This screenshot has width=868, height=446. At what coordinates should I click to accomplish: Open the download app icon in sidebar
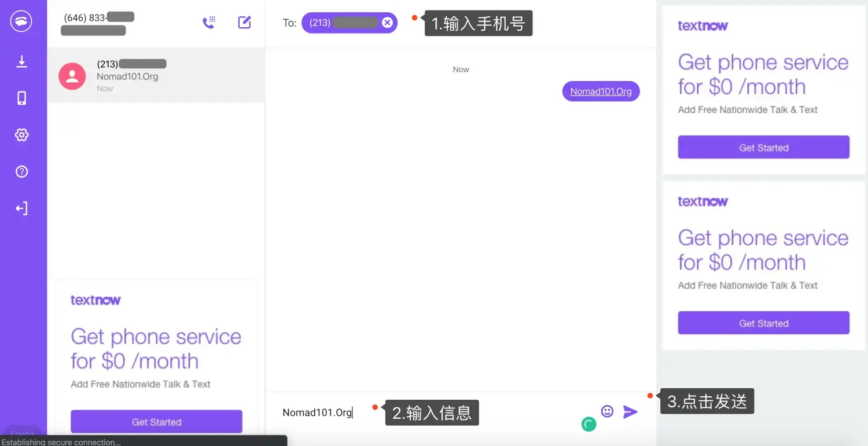[x=22, y=61]
